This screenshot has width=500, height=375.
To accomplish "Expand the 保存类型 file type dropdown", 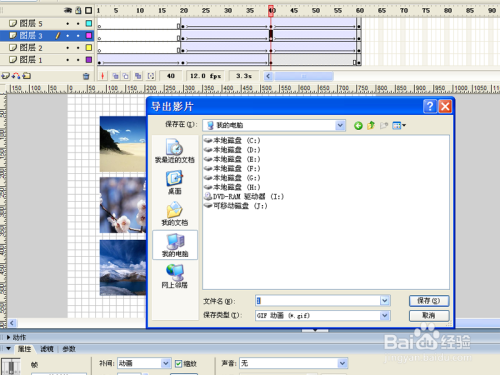I will tap(385, 315).
